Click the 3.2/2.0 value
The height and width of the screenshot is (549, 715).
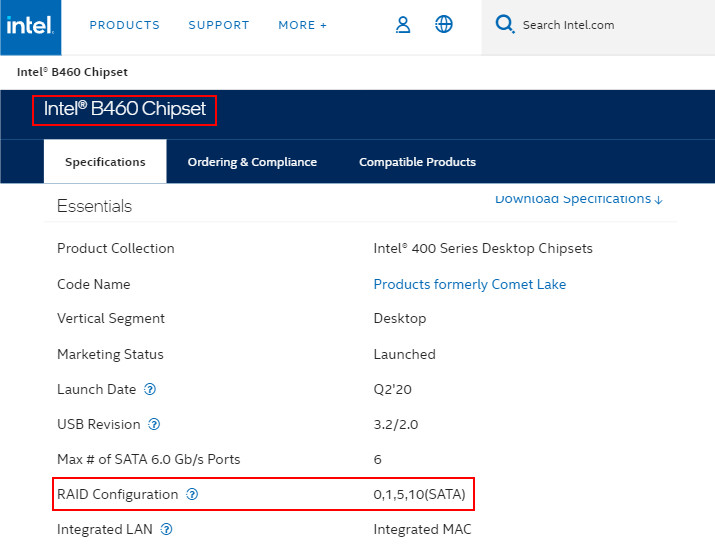[x=396, y=425]
